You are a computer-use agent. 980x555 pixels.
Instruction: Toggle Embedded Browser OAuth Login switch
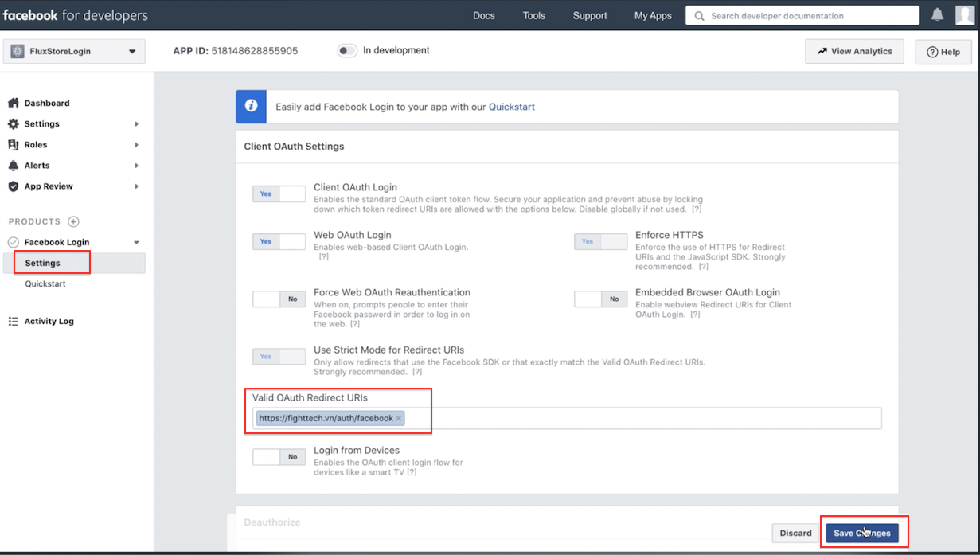tap(600, 299)
